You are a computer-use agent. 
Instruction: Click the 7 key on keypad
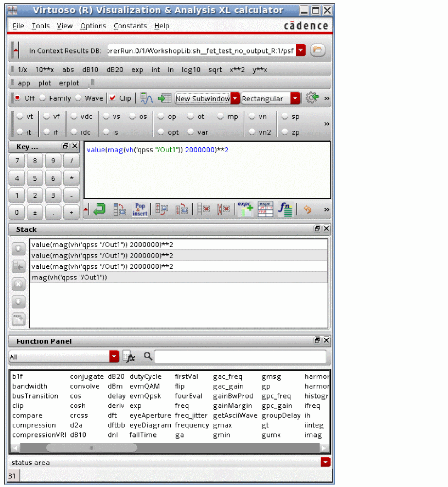click(x=17, y=160)
